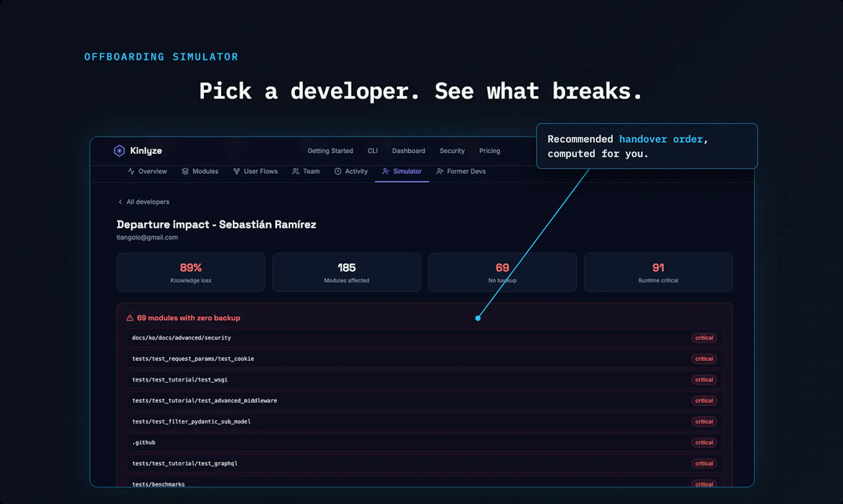Select the tests/benchmarks module row
Screen dimensions: 843x504
pos(424,482)
